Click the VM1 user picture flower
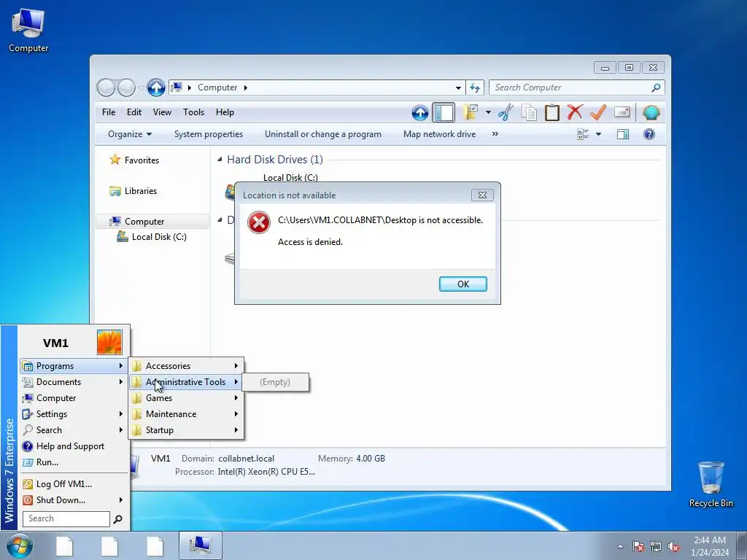This screenshot has width=747, height=560. pyautogui.click(x=109, y=342)
